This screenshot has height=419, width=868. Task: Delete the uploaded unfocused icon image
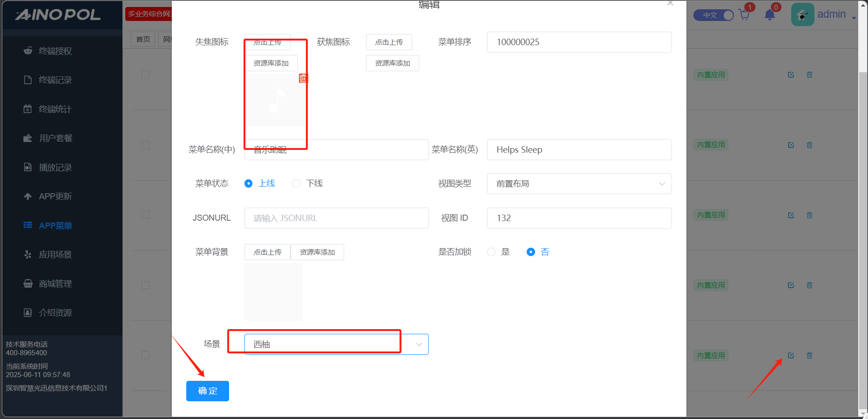(x=303, y=79)
